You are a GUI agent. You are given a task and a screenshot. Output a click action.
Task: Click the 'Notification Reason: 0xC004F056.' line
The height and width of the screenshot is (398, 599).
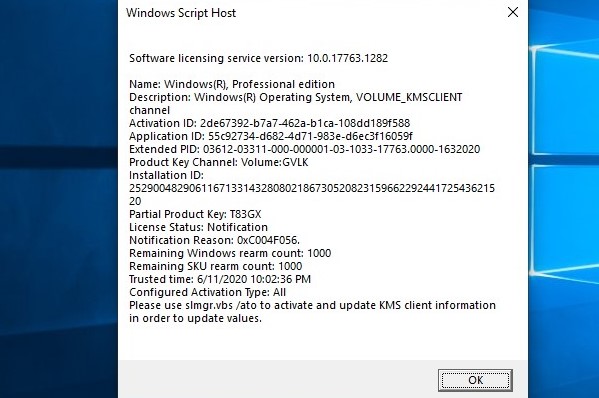[214, 240]
